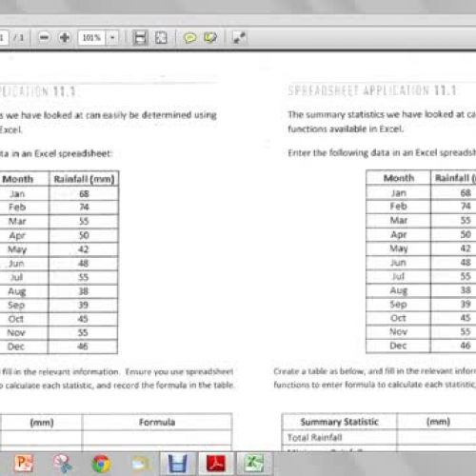Choose the add sticky note comment tool
476x476 pixels.
point(189,38)
